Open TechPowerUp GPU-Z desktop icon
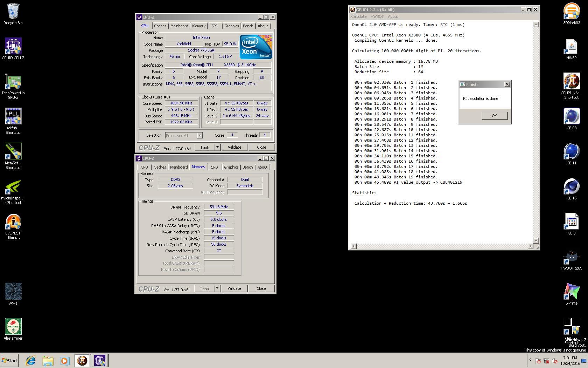This screenshot has width=588, height=368. point(13,86)
